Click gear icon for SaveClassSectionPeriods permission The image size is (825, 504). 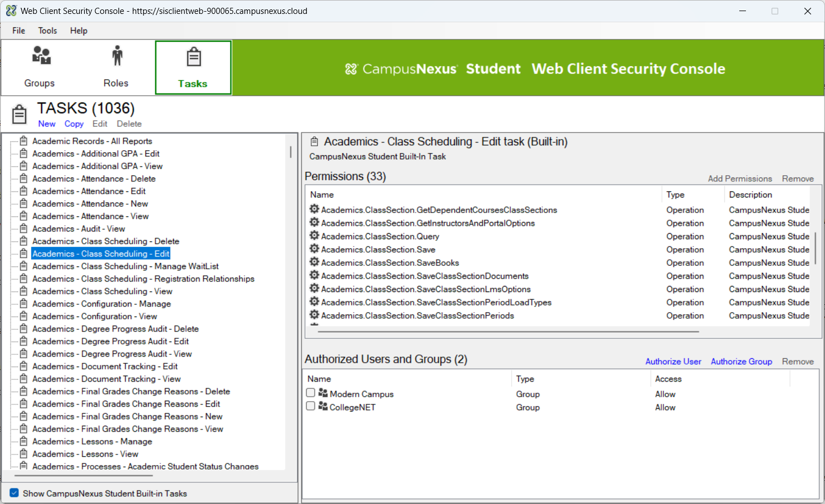(315, 315)
